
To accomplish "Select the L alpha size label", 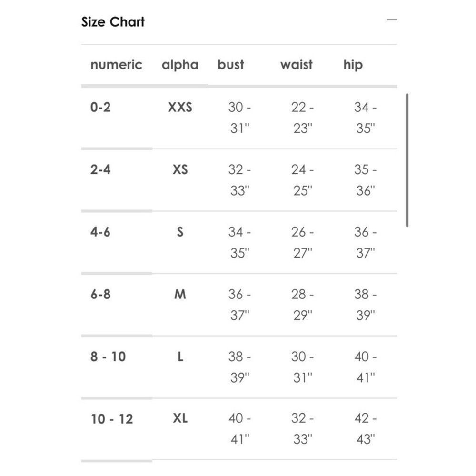I will click(x=180, y=357).
